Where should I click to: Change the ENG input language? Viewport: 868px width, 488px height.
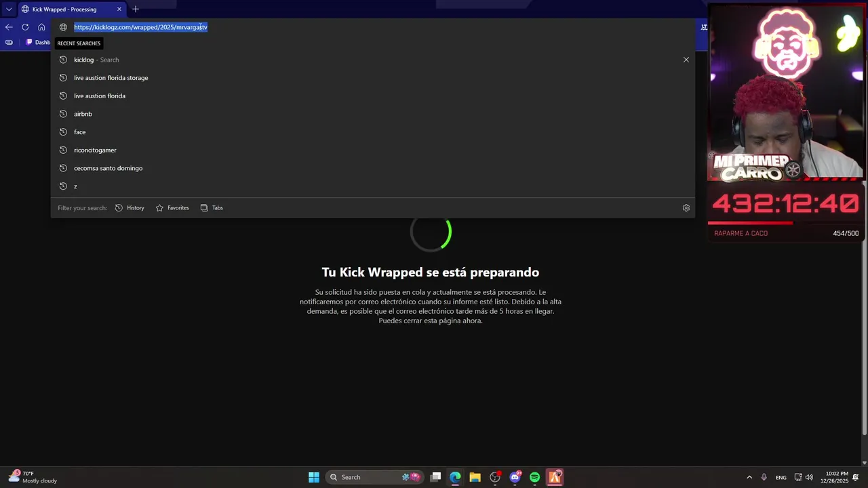(x=781, y=477)
